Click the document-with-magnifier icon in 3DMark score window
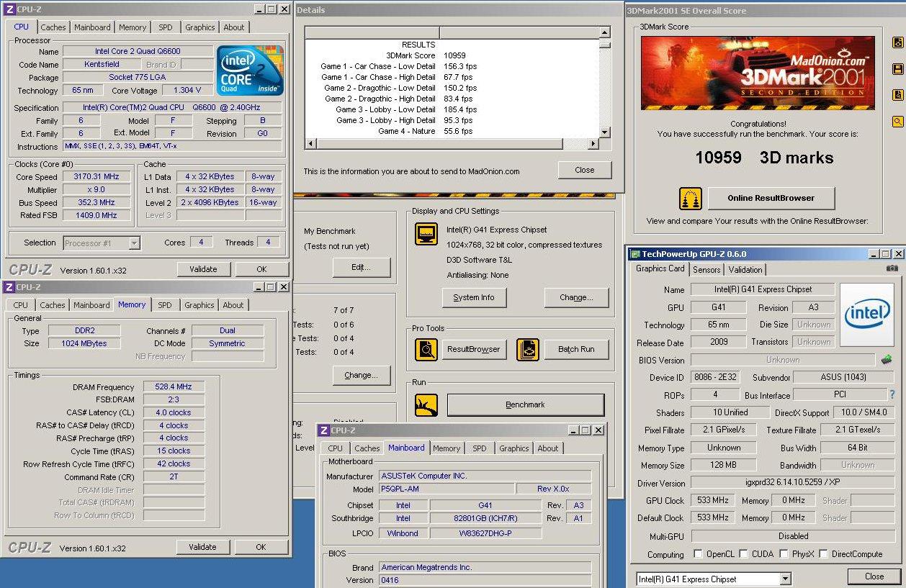The height and width of the screenshot is (588, 906). (x=897, y=95)
